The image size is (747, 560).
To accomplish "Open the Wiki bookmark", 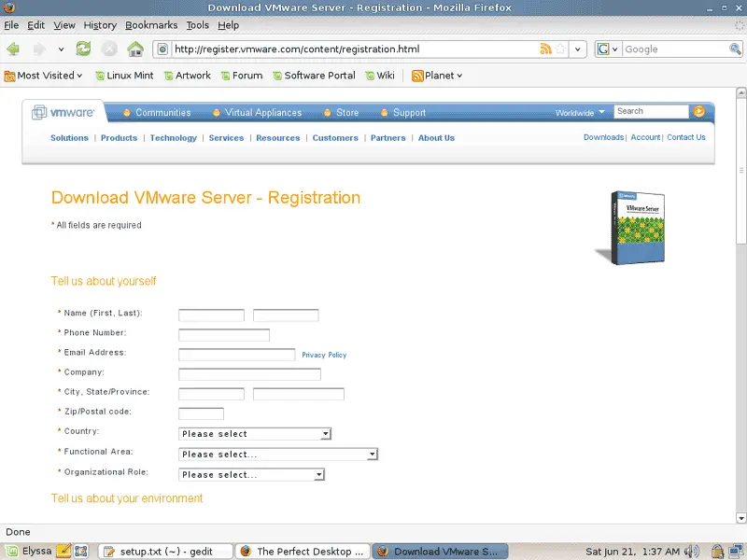I will (380, 76).
